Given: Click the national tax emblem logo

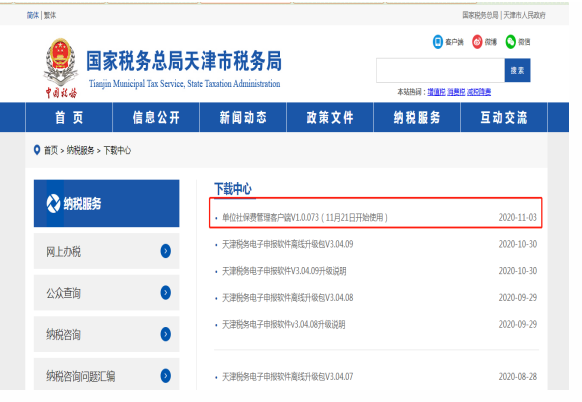Looking at the screenshot, I should pyautogui.click(x=61, y=68).
